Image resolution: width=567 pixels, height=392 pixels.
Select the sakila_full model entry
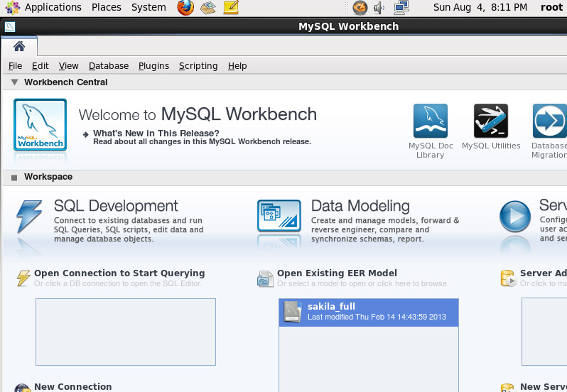(x=369, y=312)
